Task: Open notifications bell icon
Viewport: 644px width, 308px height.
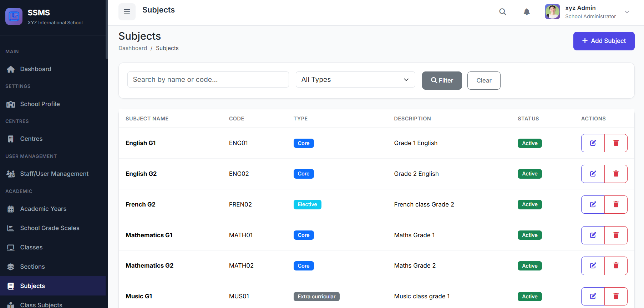Action: pos(526,12)
